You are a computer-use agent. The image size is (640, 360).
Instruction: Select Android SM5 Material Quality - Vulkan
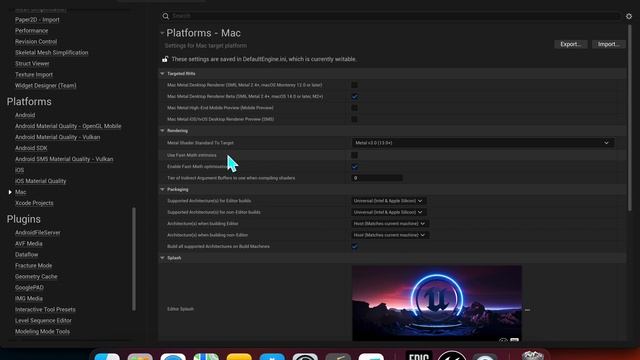click(x=64, y=159)
